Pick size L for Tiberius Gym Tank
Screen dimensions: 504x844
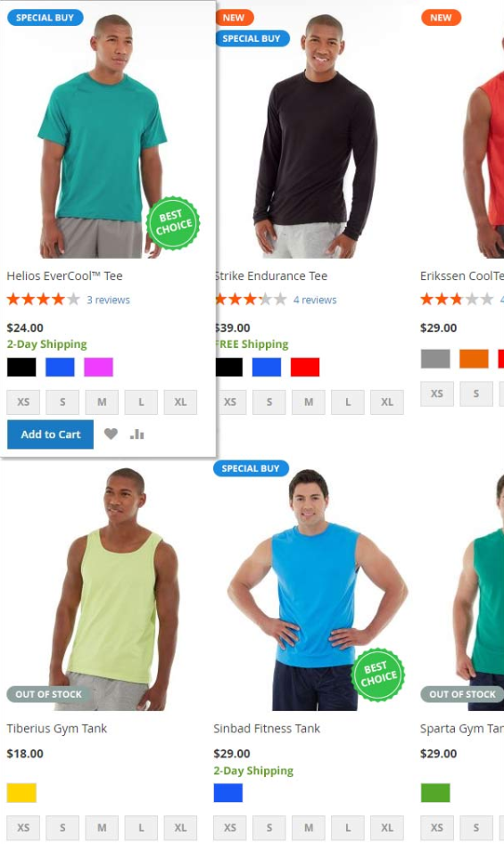pyautogui.click(x=141, y=828)
